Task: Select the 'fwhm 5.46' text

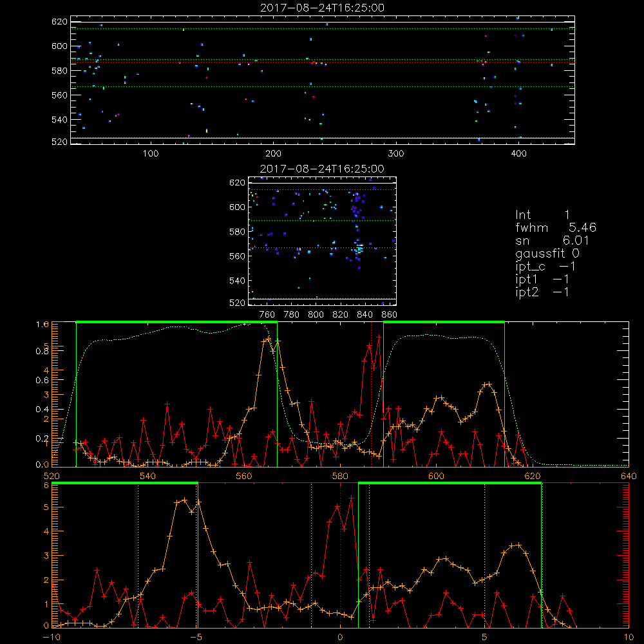Action: click(556, 227)
